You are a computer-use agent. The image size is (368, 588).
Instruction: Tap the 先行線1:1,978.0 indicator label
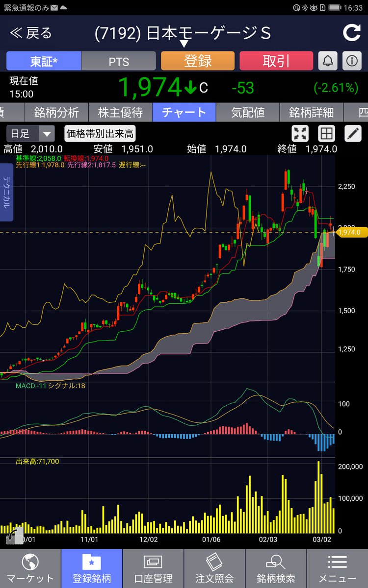pyautogui.click(x=40, y=165)
